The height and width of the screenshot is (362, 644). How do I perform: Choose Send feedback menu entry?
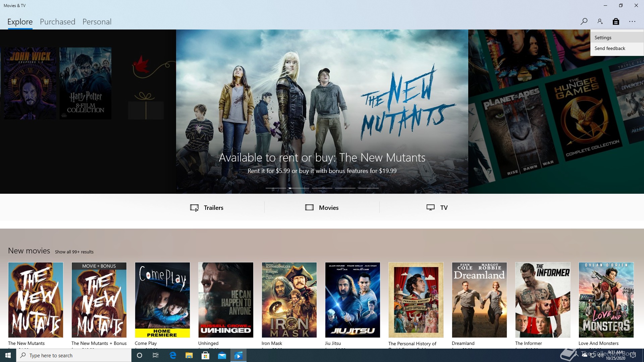click(609, 48)
